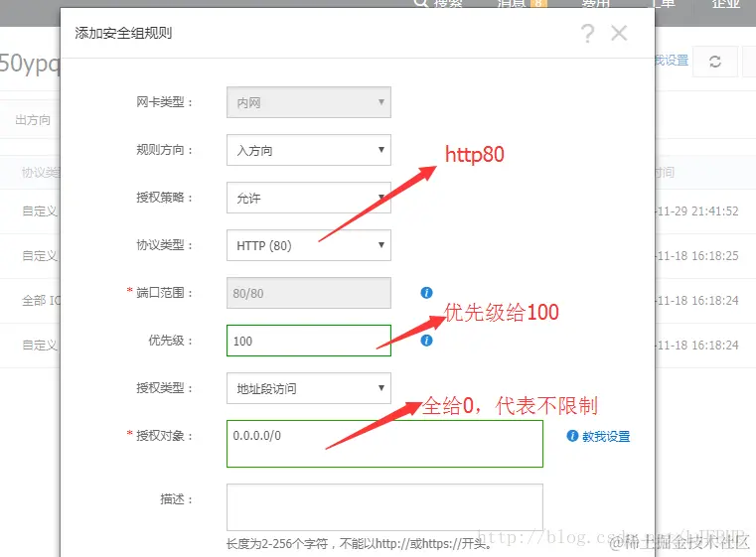Click info icon beside 教我设置 link

pyautogui.click(x=572, y=436)
